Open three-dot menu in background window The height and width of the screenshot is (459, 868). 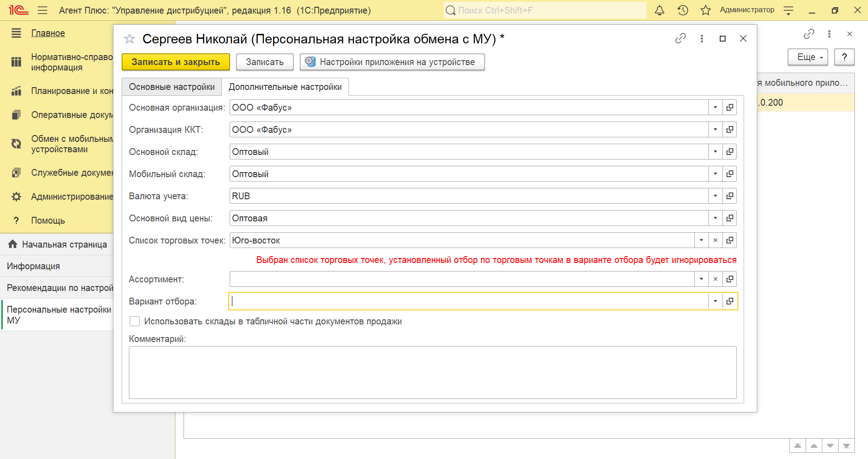[x=829, y=34]
